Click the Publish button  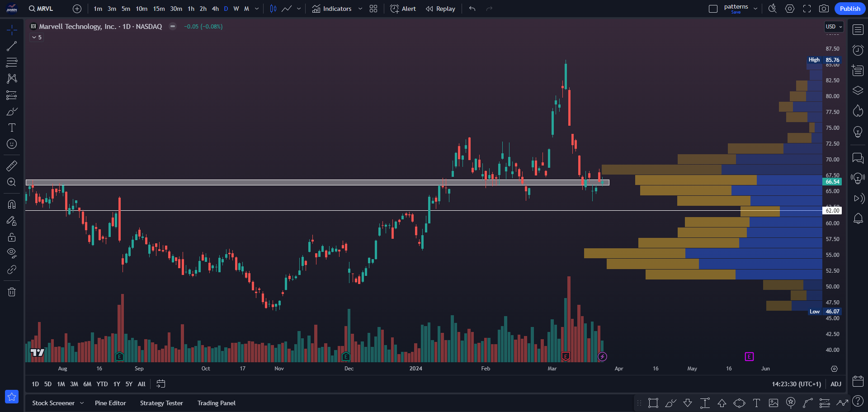point(850,9)
